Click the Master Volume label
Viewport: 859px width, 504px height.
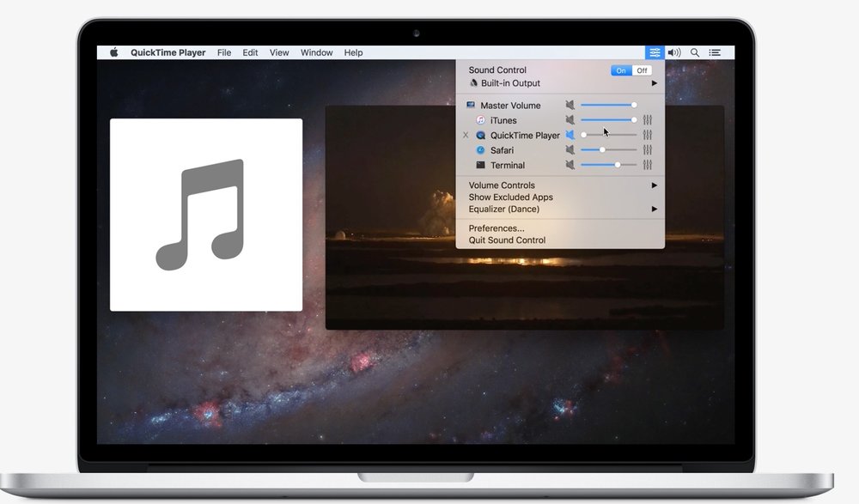point(510,106)
